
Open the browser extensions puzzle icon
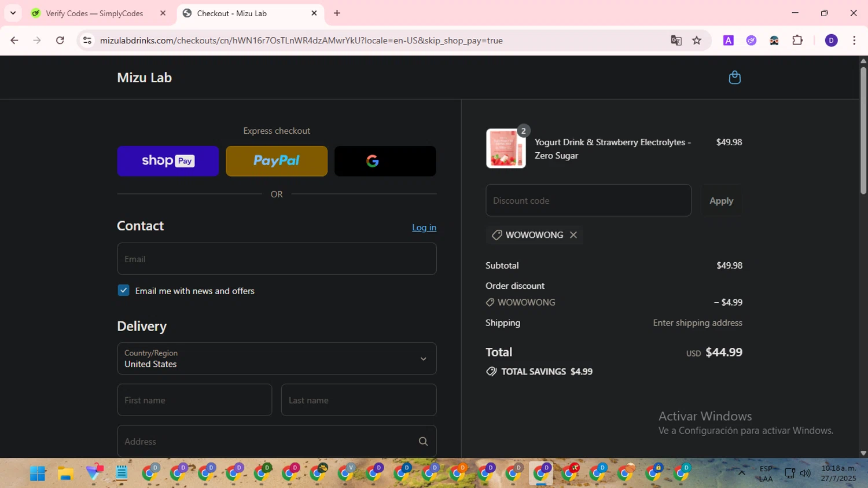pos(797,41)
